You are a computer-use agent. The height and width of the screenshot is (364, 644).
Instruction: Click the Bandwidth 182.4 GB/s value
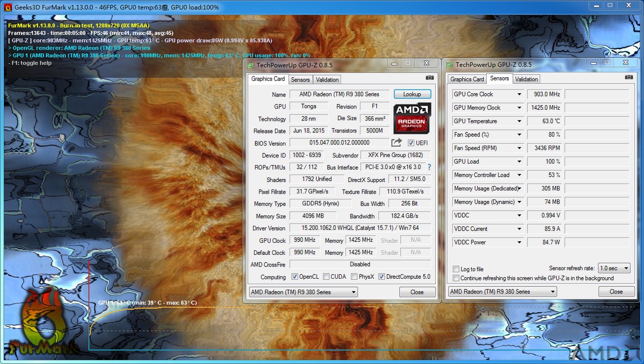coord(405,216)
